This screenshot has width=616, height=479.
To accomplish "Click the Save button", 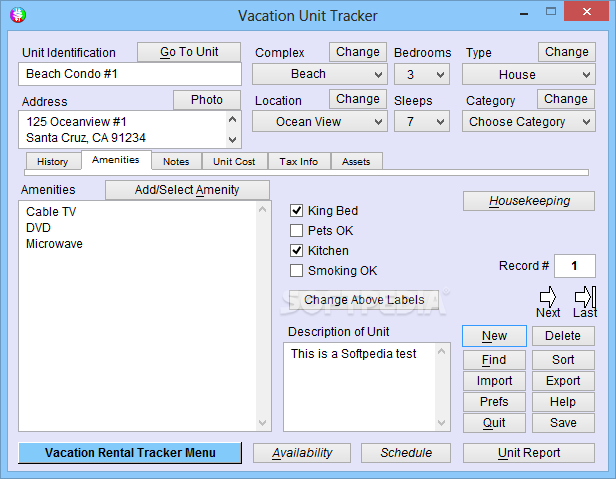I will coord(563,423).
